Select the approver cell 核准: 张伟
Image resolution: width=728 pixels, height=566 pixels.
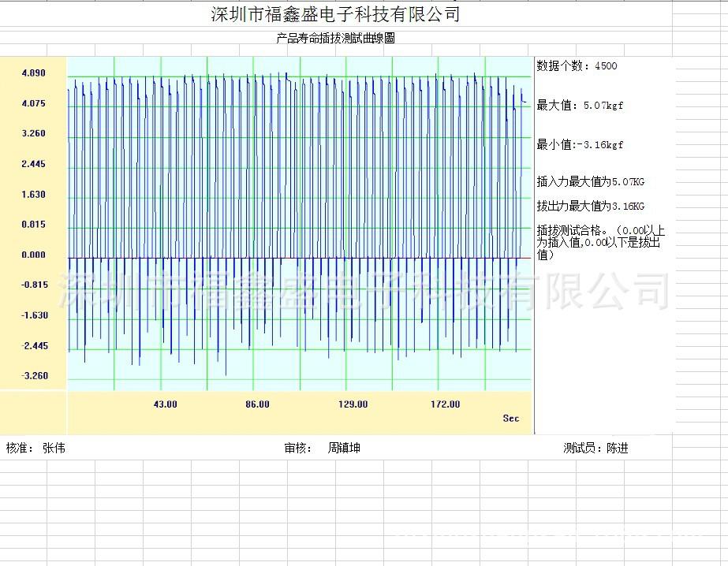pos(35,448)
